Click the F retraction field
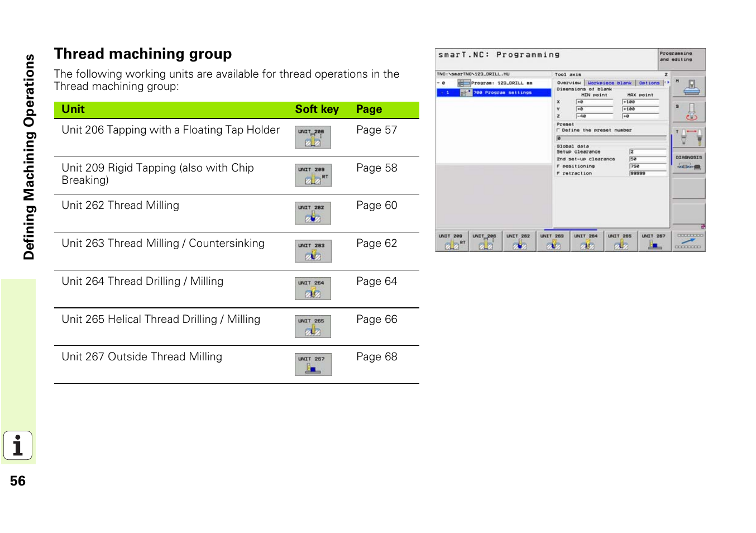Screen dimensions: 756x533 tap(648, 174)
